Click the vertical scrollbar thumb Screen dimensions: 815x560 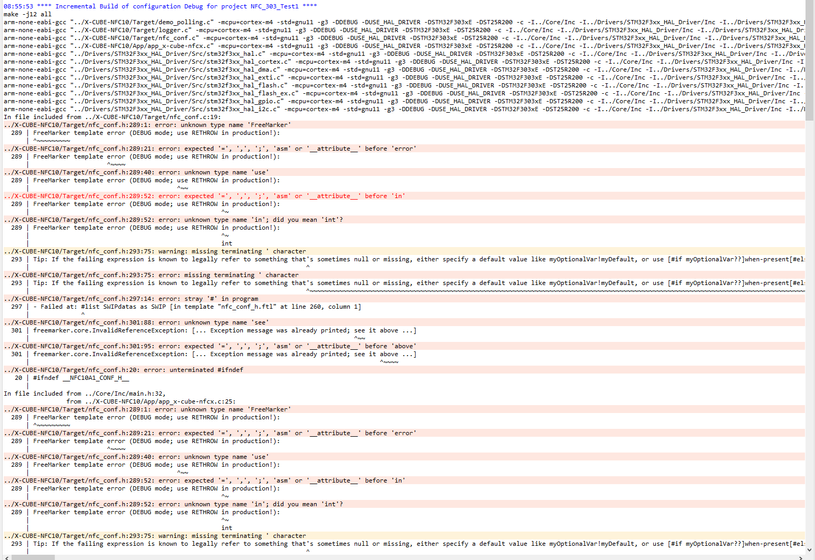[x=810, y=62]
